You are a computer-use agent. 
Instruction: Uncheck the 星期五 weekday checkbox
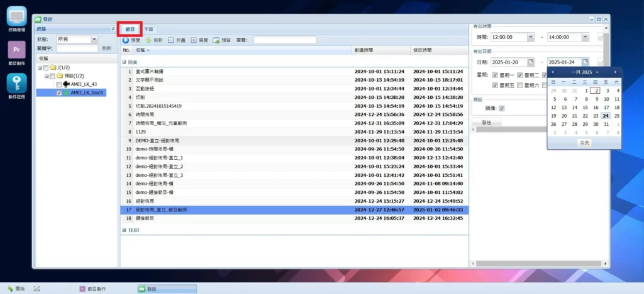click(x=495, y=85)
